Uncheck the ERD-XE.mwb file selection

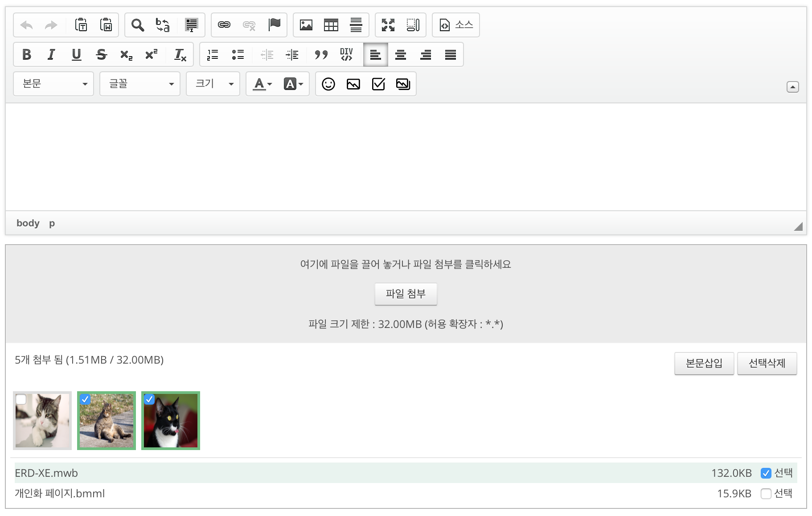tap(766, 473)
